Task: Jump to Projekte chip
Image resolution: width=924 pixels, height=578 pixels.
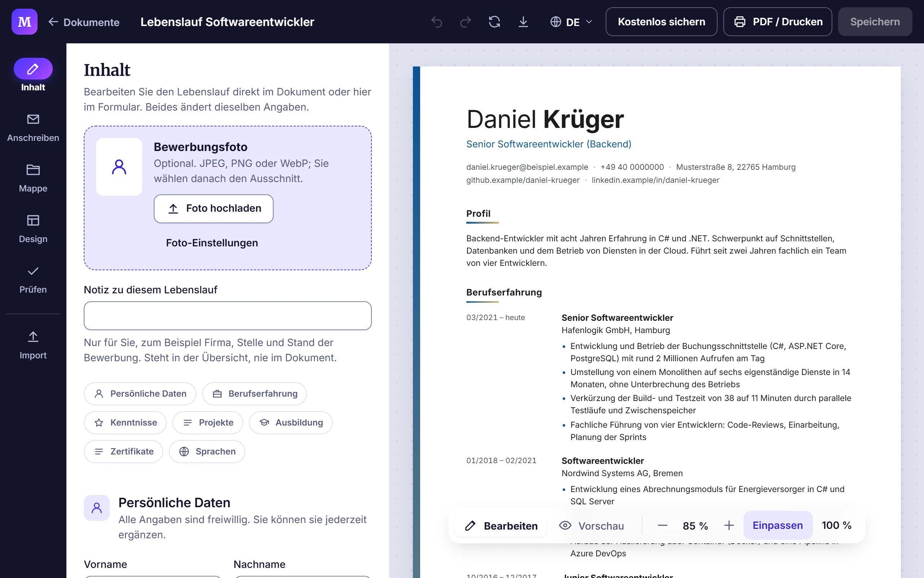Action: (x=208, y=423)
